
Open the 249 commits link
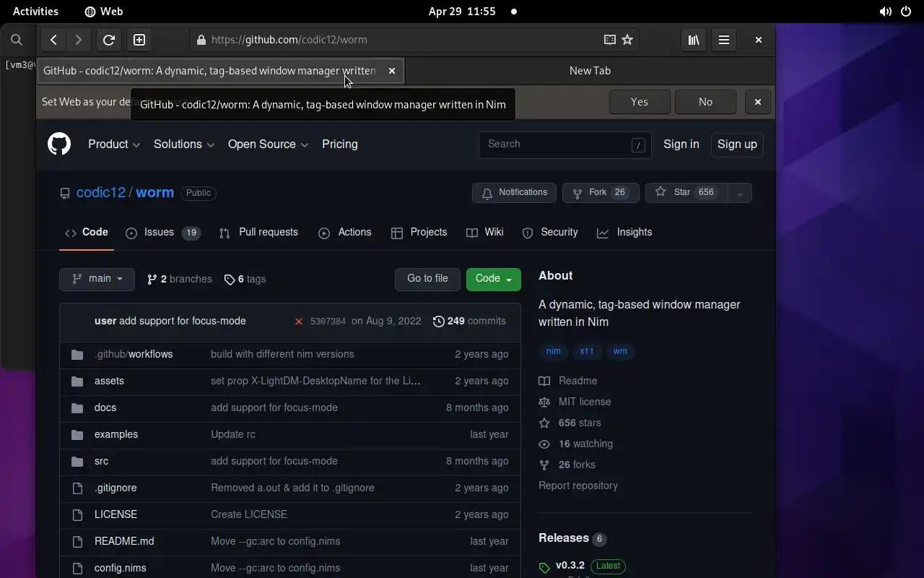click(469, 321)
